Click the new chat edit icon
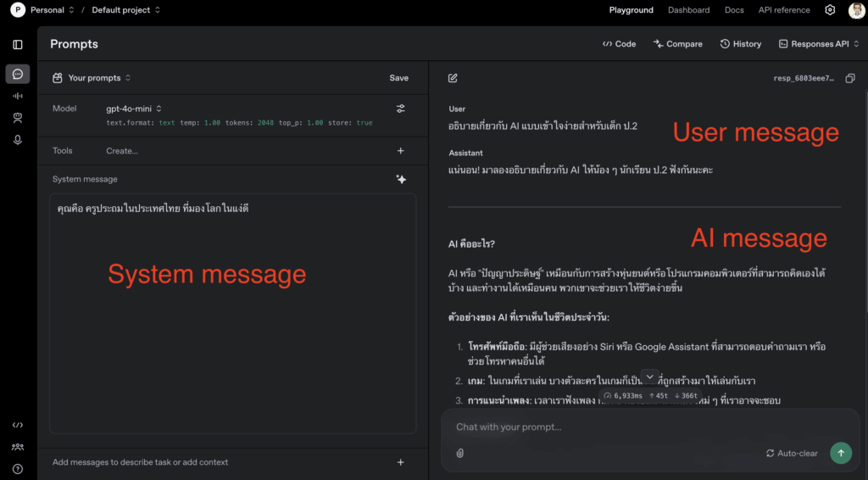868x480 pixels. [453, 78]
